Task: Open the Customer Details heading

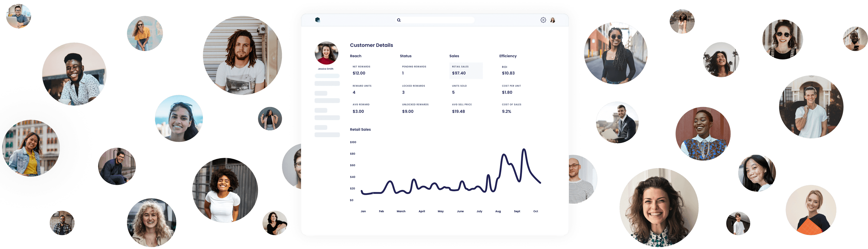Action: click(371, 45)
